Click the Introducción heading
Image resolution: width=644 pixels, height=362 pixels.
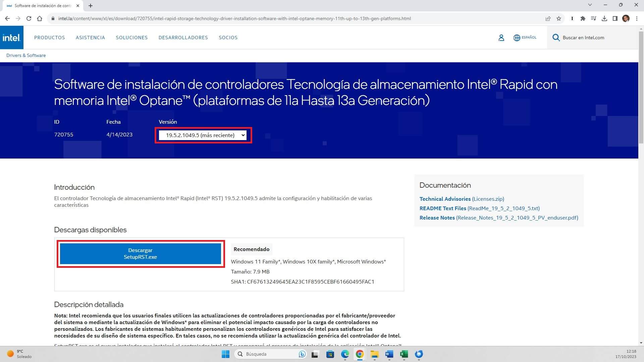[74, 187]
